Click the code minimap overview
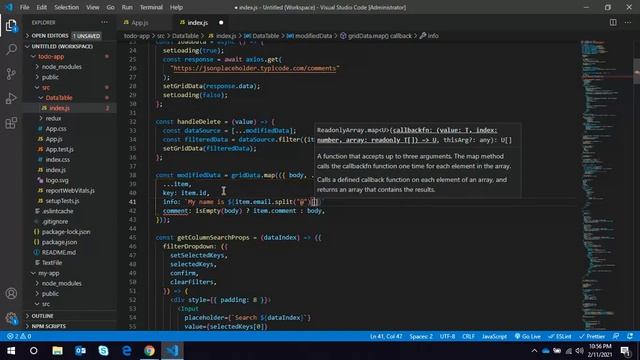The width and height of the screenshot is (640, 360). pyautogui.click(x=606, y=185)
